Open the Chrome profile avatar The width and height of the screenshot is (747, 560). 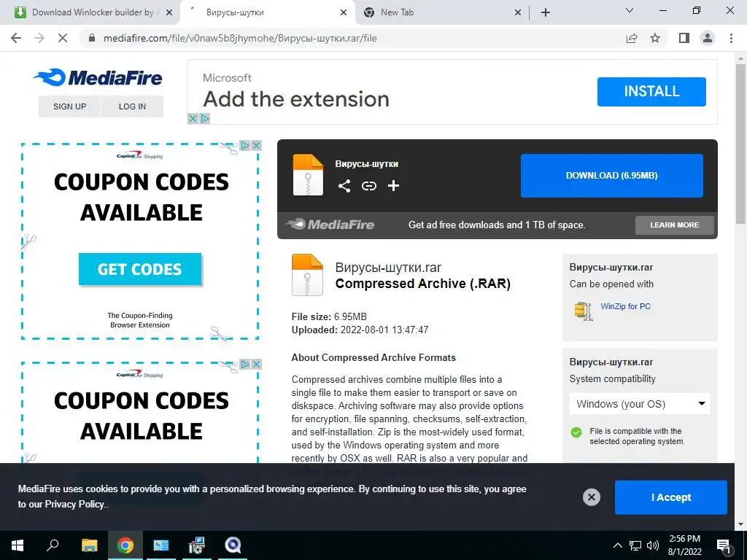[708, 38]
